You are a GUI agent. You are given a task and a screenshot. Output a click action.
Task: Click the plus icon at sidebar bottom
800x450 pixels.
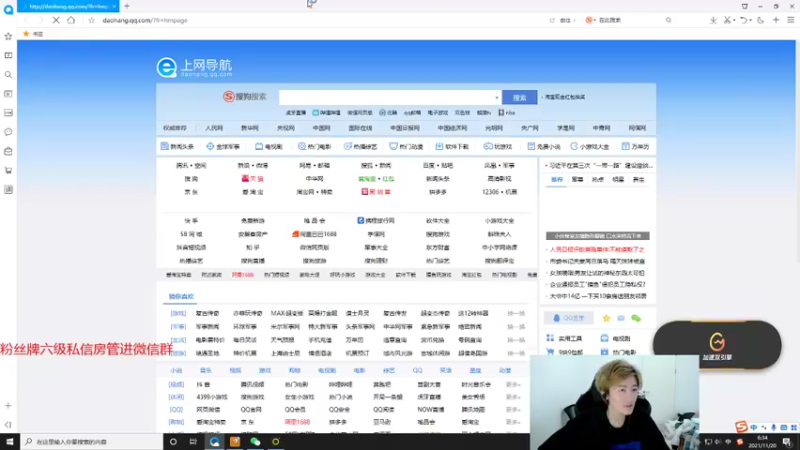[x=8, y=406]
